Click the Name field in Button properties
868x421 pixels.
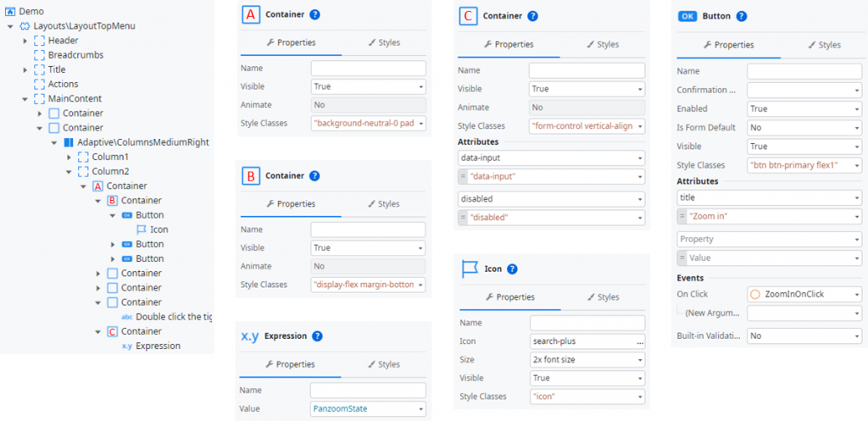(804, 72)
